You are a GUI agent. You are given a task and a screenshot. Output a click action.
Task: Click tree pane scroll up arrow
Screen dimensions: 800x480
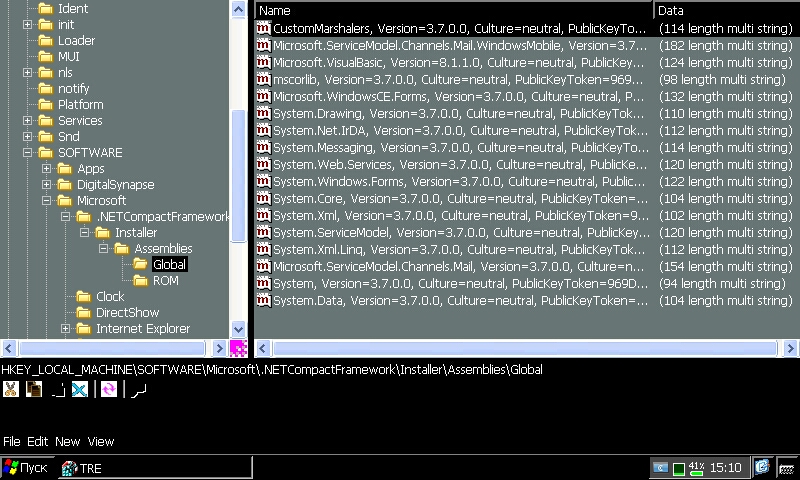point(238,9)
